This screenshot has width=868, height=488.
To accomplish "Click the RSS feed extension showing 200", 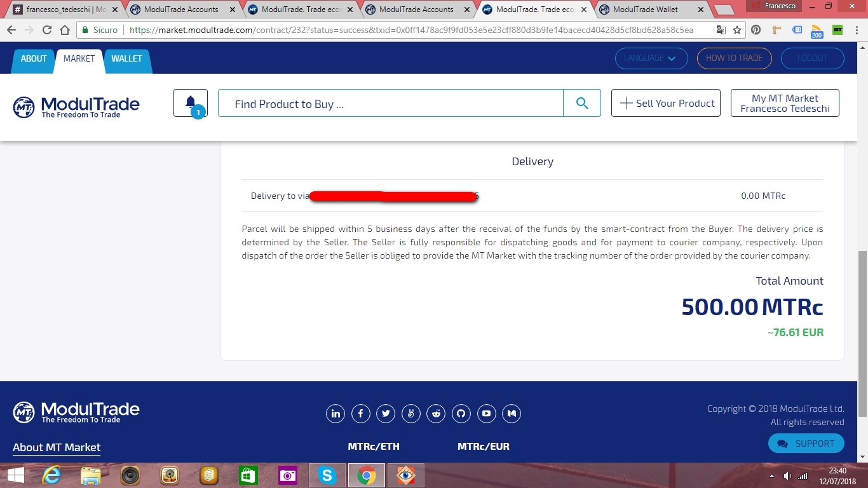I will tap(817, 31).
